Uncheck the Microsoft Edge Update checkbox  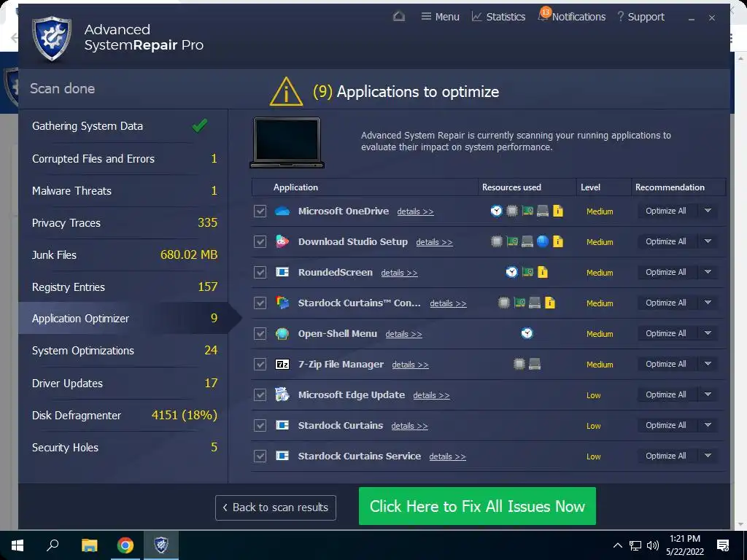pyautogui.click(x=260, y=394)
